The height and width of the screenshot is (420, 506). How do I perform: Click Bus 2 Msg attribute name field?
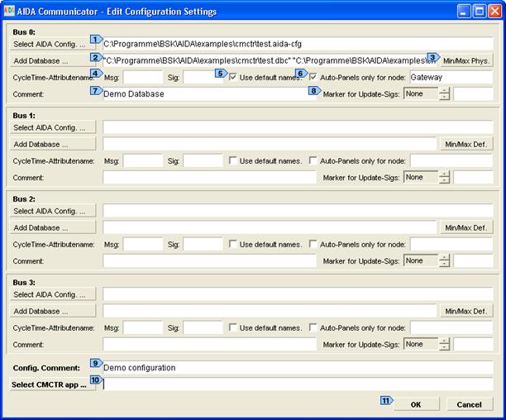143,245
